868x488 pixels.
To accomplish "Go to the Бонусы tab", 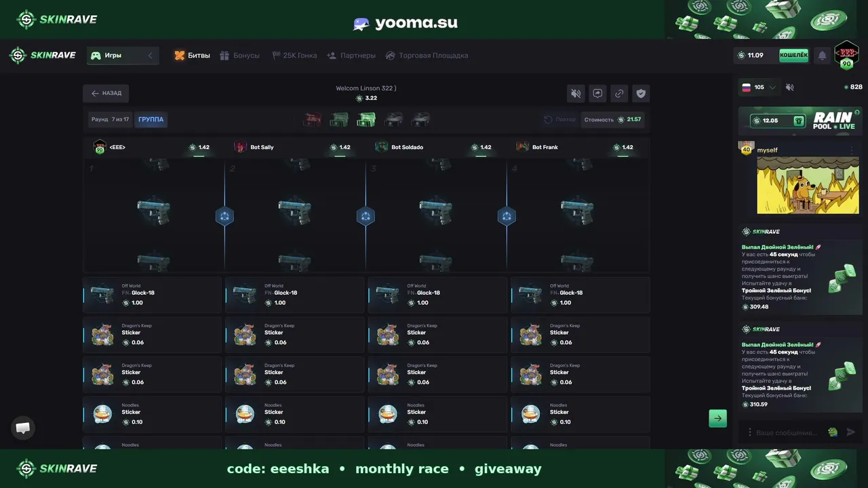I will coord(239,56).
